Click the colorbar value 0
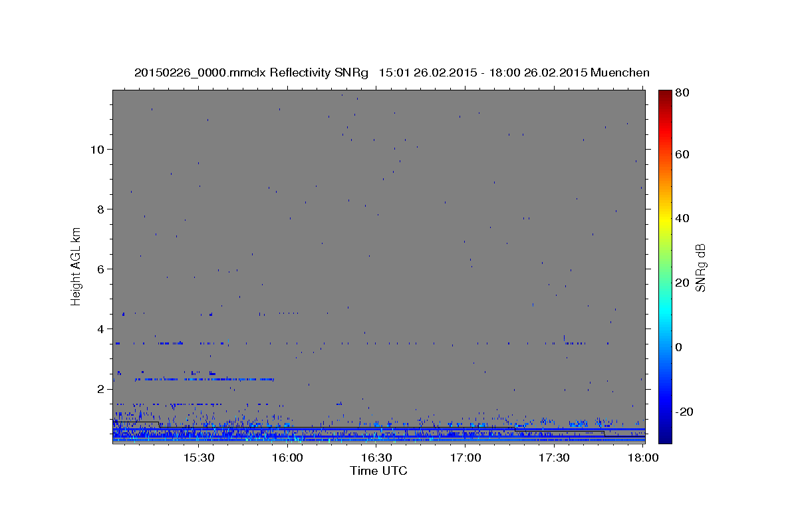The width and height of the screenshot is (798, 532). [x=680, y=347]
